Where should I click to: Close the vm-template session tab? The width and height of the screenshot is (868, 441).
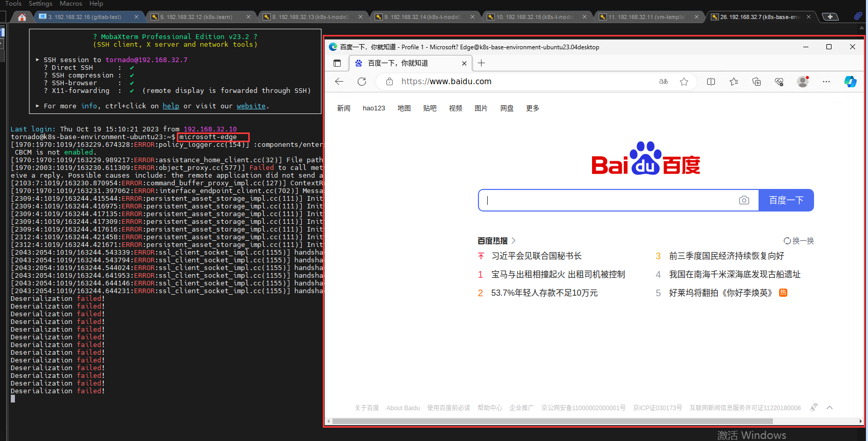(x=696, y=17)
